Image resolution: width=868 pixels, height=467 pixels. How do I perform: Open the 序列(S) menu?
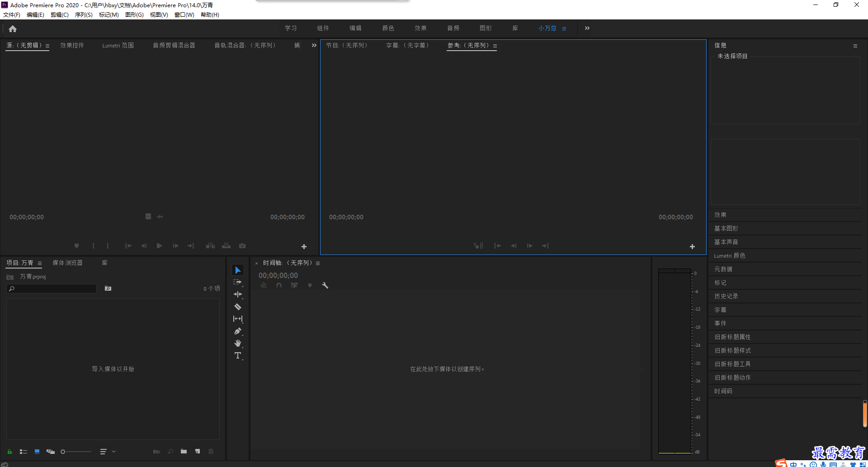click(84, 15)
